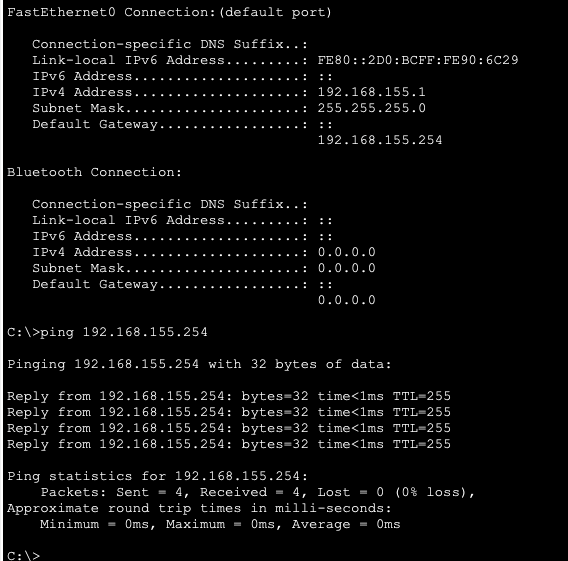Click the Approximate round trip times line
This screenshot has height=561, width=568.
coord(199,508)
